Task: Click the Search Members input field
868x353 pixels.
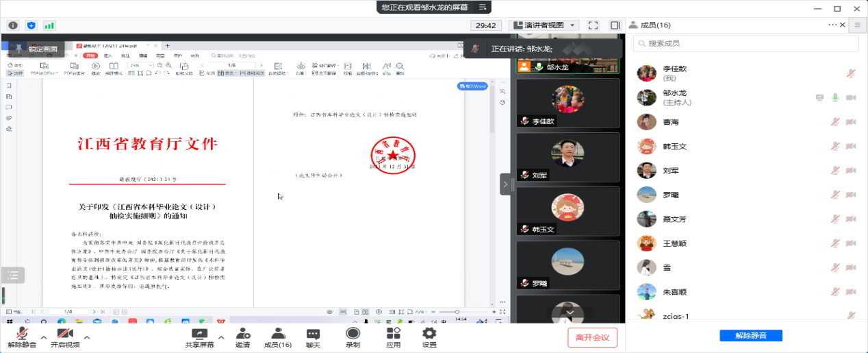Action: click(x=746, y=44)
